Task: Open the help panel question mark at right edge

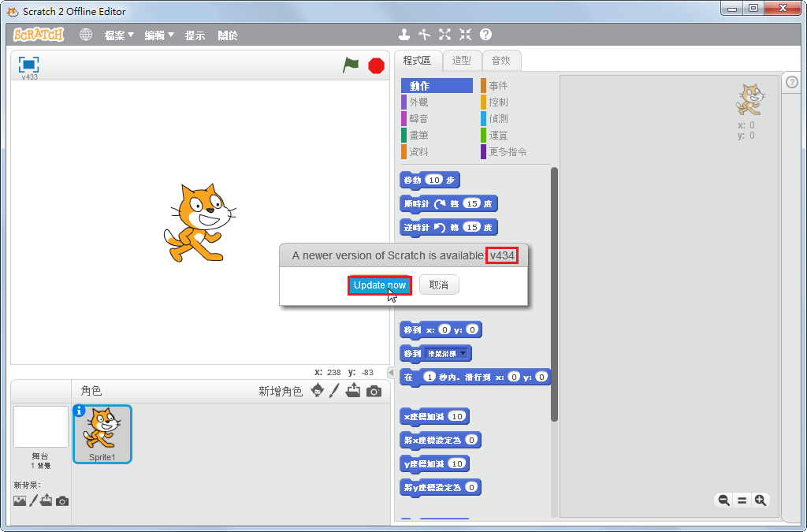Action: click(x=792, y=82)
